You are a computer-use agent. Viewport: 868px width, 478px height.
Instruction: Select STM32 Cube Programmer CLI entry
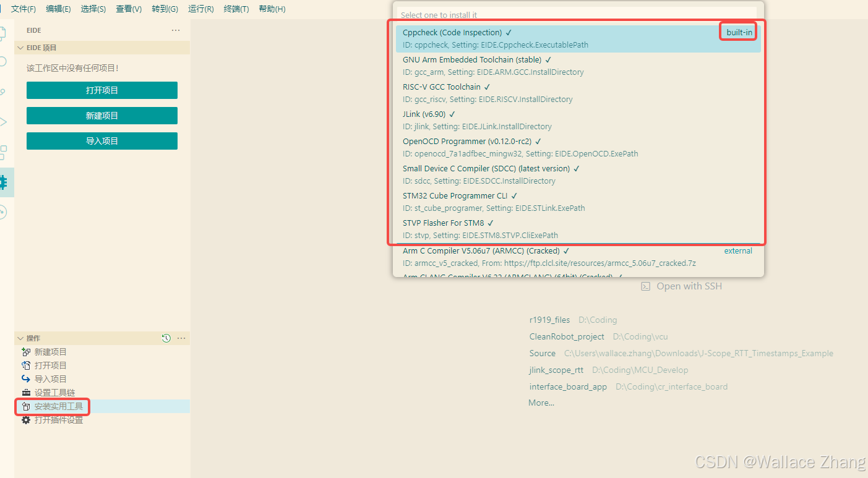click(x=578, y=202)
